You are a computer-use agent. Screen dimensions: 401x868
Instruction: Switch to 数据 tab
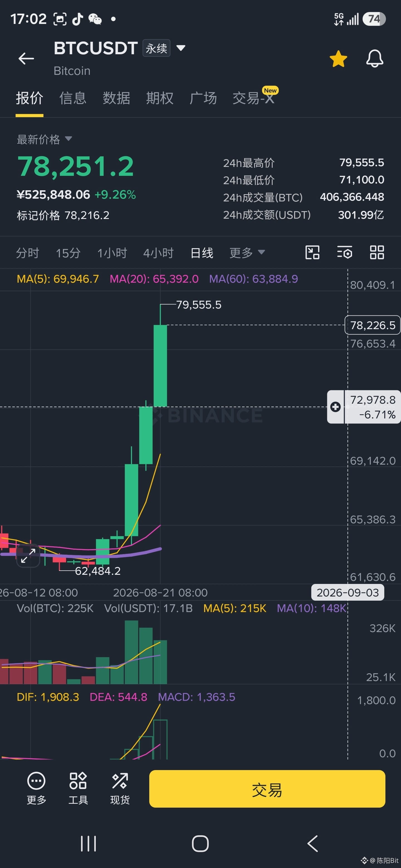point(116,98)
